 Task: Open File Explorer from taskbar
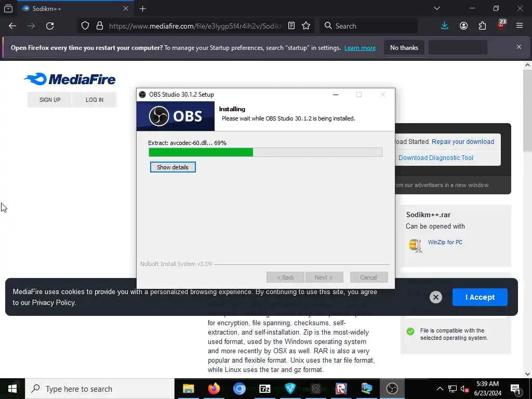188,389
